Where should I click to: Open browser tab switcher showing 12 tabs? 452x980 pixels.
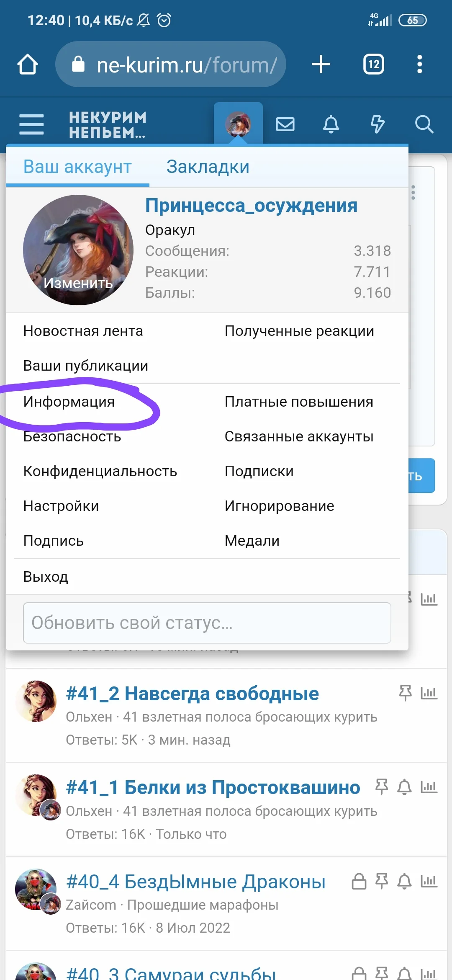click(374, 64)
